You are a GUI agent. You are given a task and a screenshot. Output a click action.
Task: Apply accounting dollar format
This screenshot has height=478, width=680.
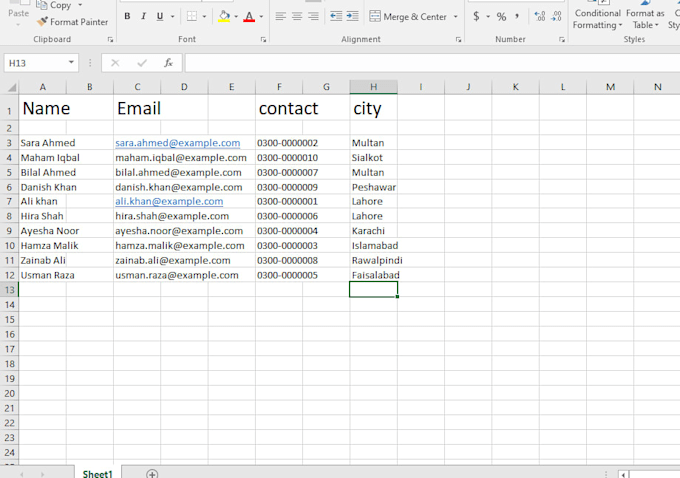[x=476, y=16]
